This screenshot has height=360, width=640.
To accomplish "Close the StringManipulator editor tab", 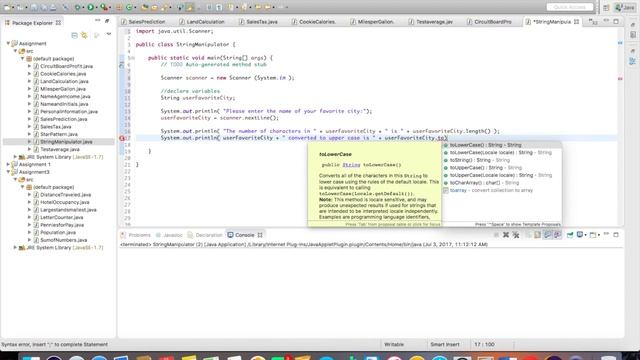I will [576, 22].
